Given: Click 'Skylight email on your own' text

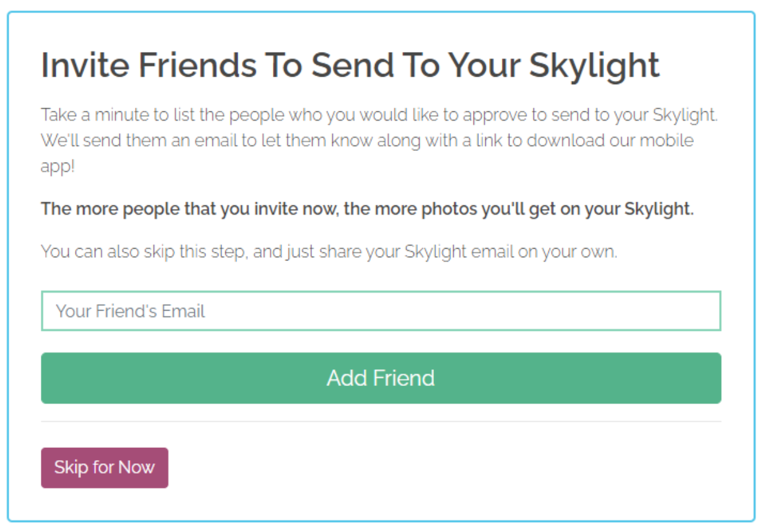Looking at the screenshot, I should coord(511,252).
